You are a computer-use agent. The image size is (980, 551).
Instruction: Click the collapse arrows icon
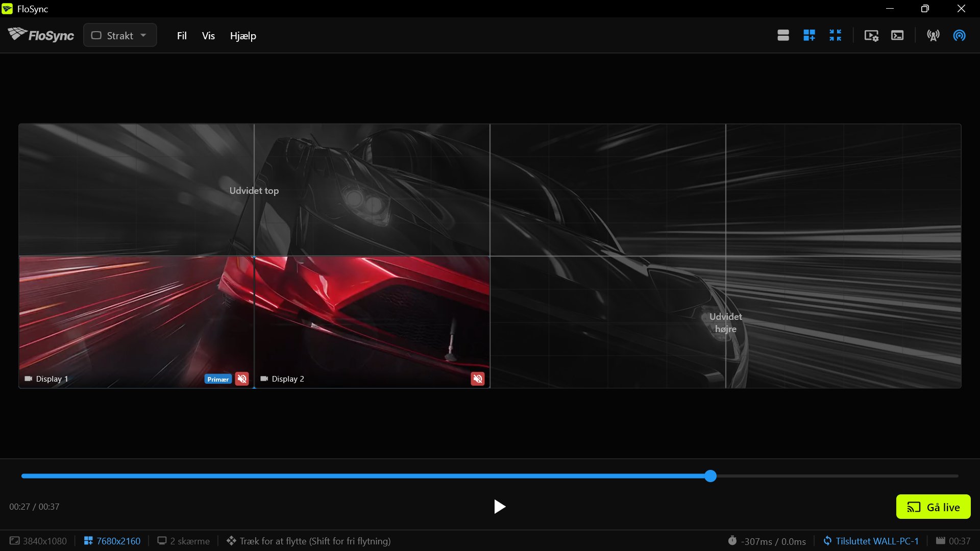coord(835,35)
